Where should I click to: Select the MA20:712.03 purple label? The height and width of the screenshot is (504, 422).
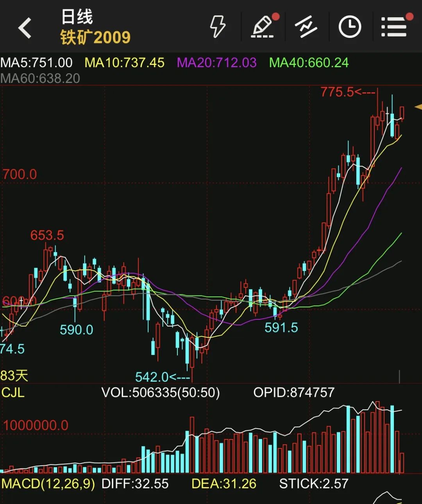point(216,63)
